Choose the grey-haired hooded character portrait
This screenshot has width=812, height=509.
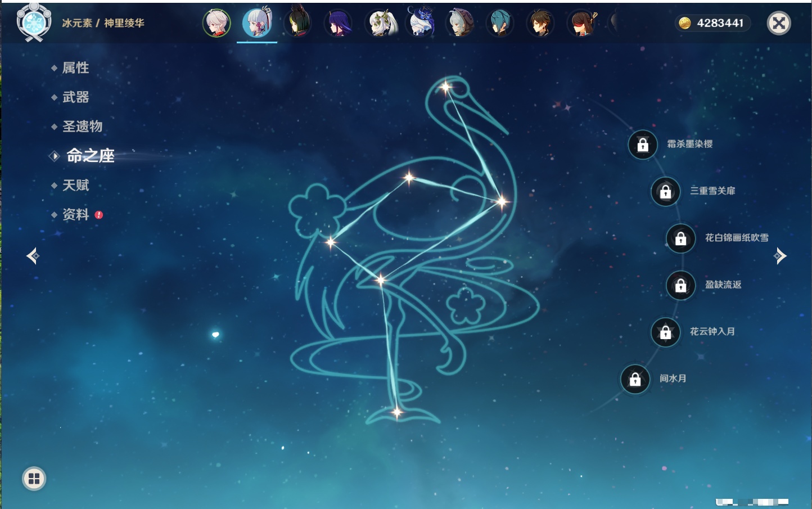(x=459, y=23)
